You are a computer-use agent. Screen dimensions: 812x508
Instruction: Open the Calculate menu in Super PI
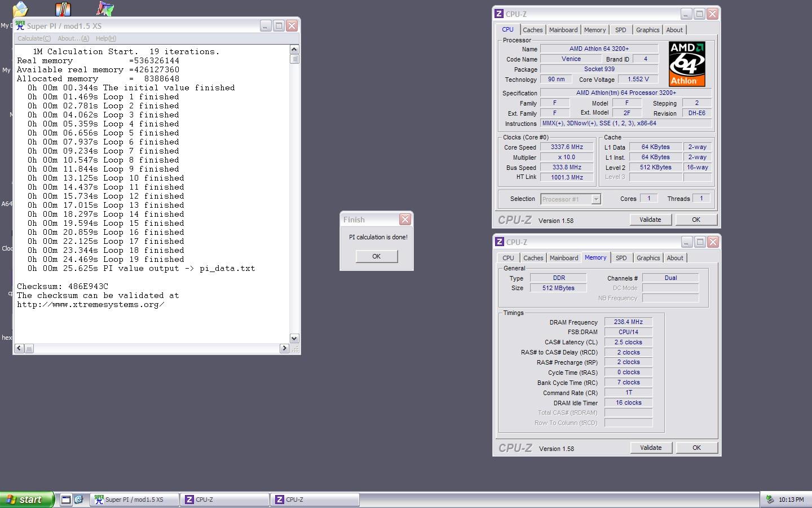(34, 38)
